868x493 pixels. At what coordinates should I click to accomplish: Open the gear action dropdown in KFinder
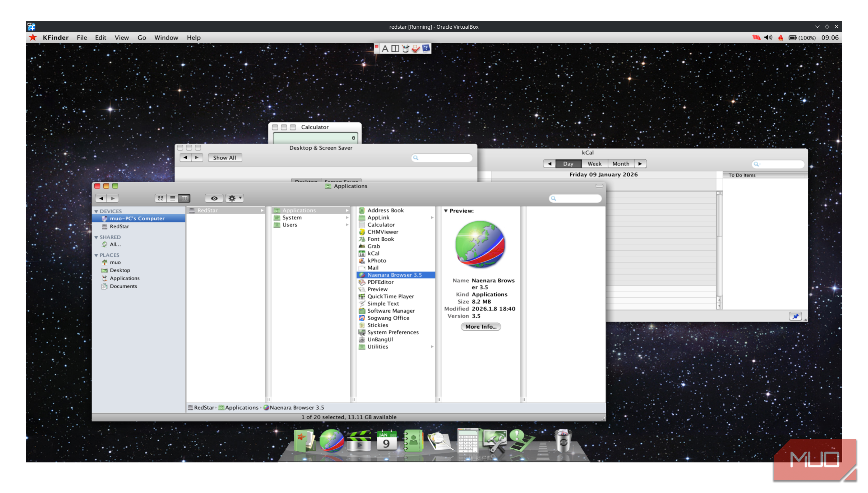click(x=234, y=198)
